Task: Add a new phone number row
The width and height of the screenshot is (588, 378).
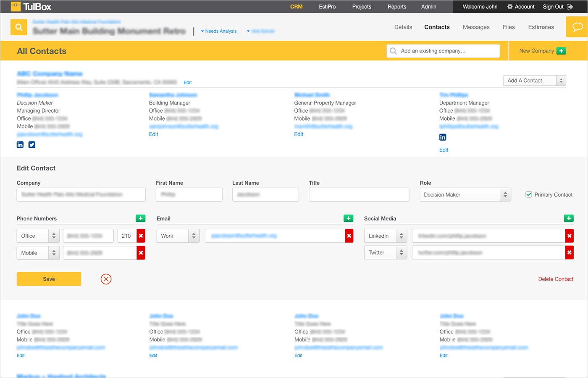Action: pyautogui.click(x=141, y=218)
